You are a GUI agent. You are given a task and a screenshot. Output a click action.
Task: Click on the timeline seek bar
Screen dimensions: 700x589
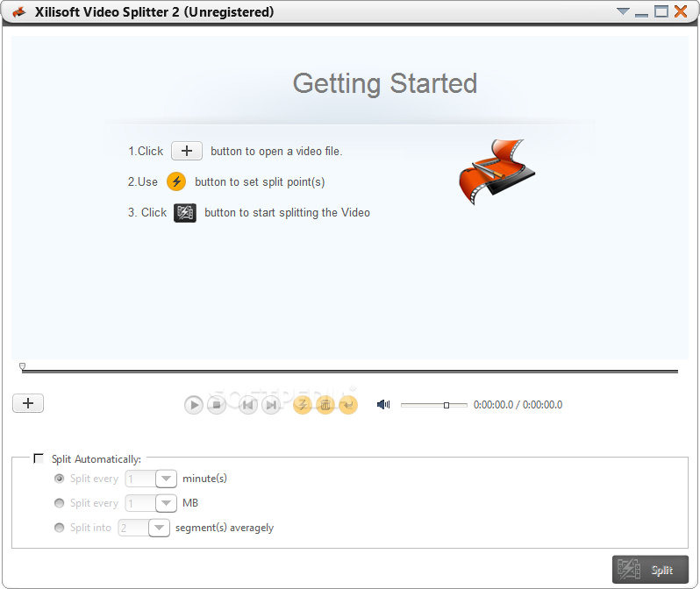pos(350,372)
